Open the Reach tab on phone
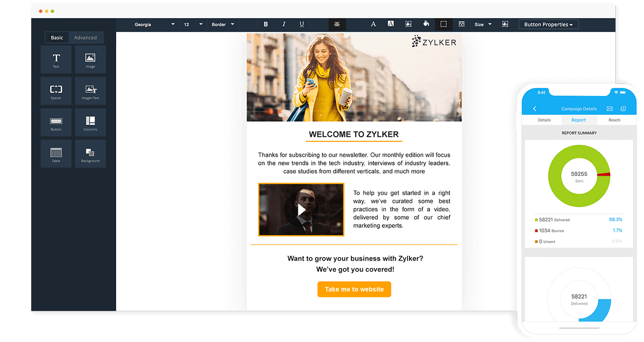This screenshot has height=342, width=644. tap(614, 120)
